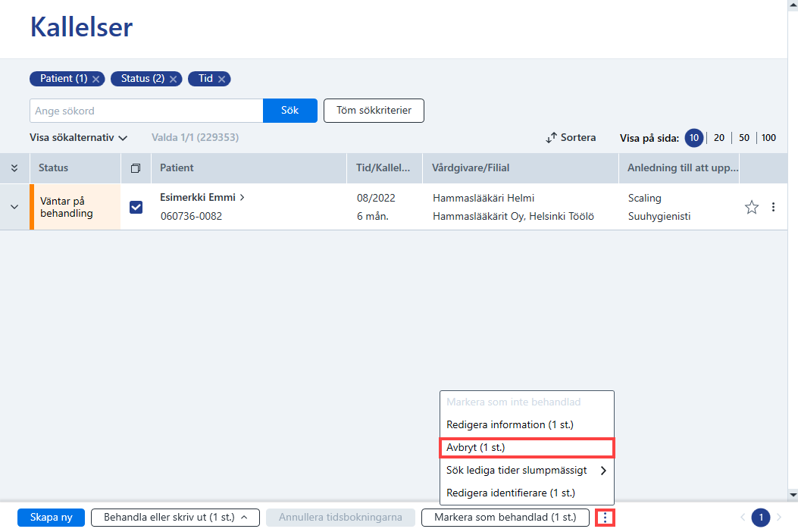798x532 pixels.
Task: Click the date 08/2022 cell
Action: (x=376, y=198)
